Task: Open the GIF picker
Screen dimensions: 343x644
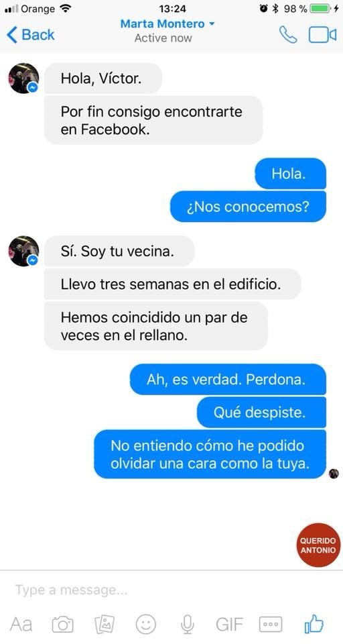Action: tap(229, 625)
